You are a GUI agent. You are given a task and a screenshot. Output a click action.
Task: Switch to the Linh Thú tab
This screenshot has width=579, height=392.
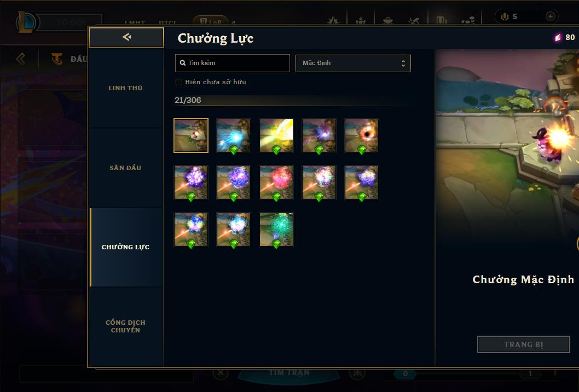[125, 88]
